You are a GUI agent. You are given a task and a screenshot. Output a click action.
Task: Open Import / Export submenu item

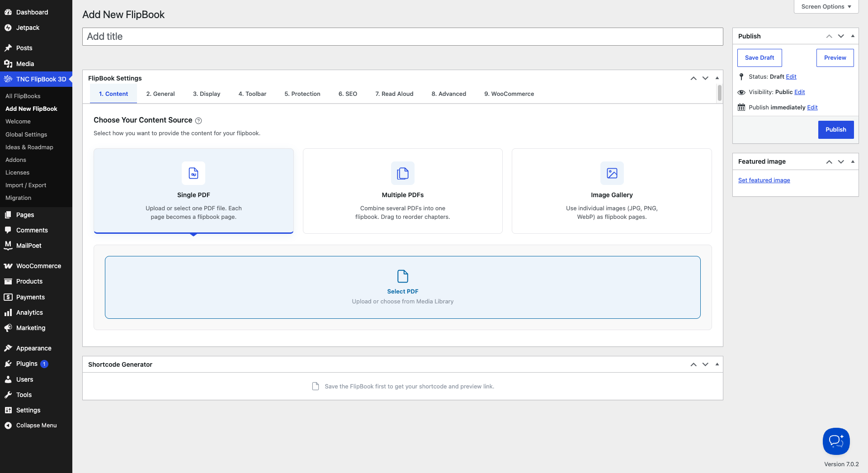click(26, 185)
